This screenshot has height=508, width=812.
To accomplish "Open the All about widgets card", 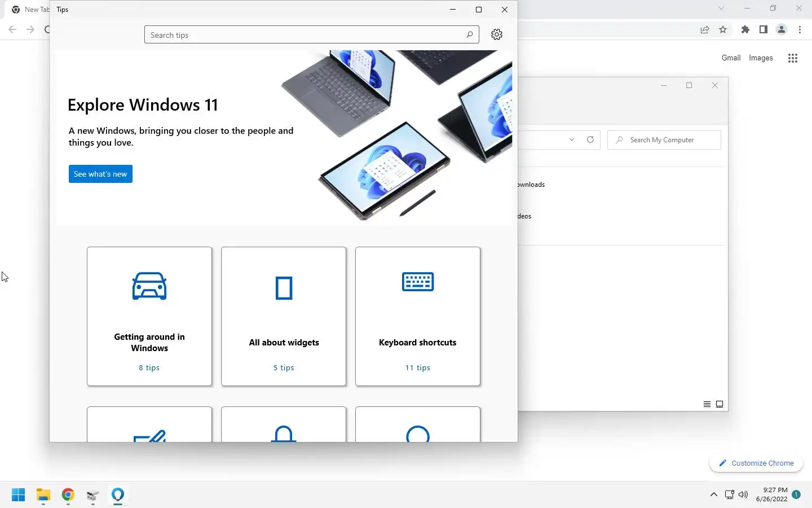I will point(284,316).
